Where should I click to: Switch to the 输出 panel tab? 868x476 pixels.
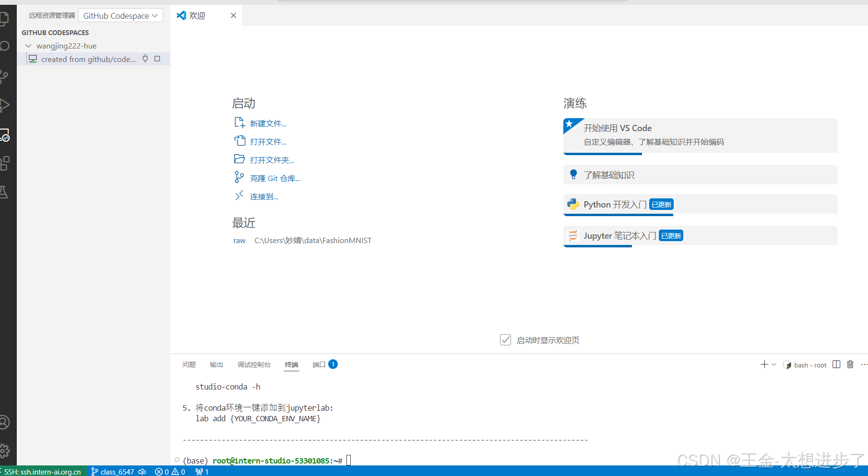tap(216, 365)
